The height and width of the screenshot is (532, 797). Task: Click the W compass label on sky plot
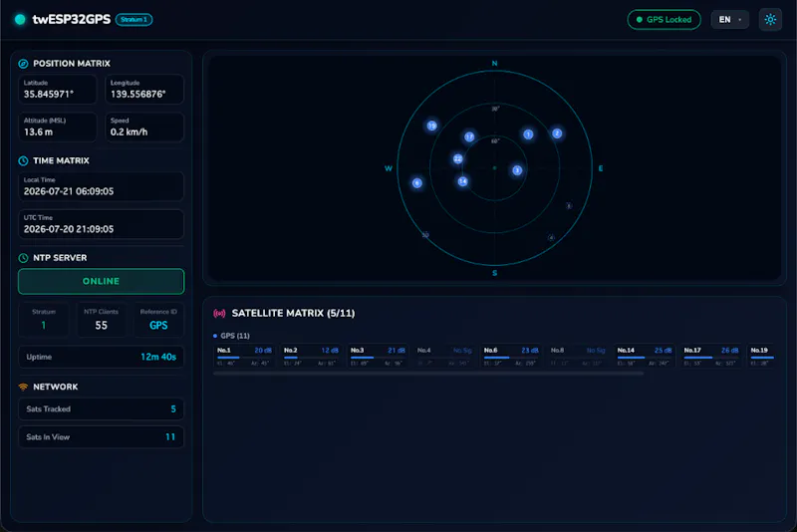pyautogui.click(x=389, y=168)
